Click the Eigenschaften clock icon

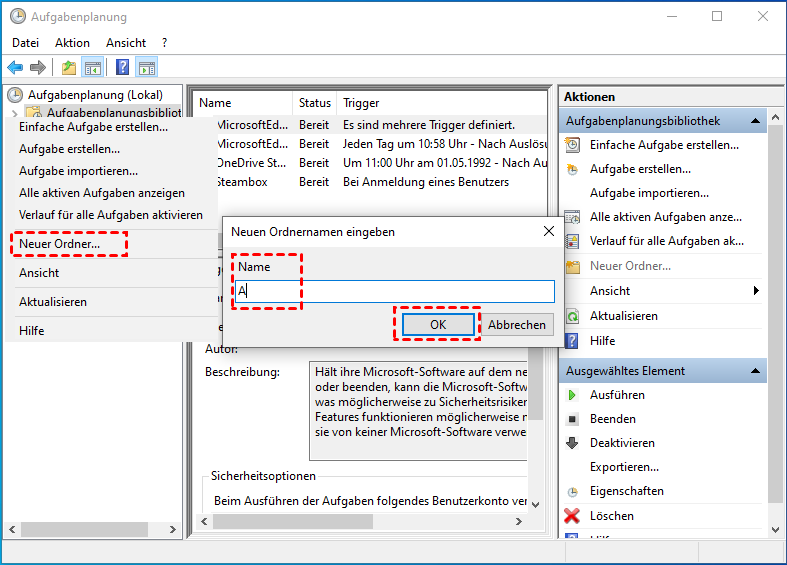572,492
